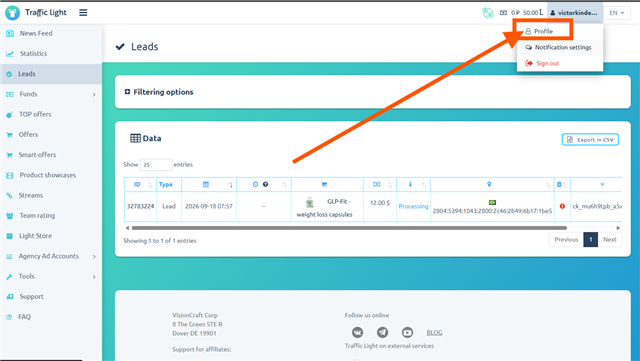
Task: Select Leads in sidebar
Action: (x=51, y=74)
